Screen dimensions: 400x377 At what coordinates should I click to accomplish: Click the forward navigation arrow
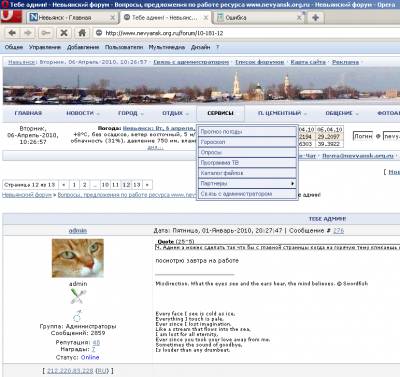point(28,33)
